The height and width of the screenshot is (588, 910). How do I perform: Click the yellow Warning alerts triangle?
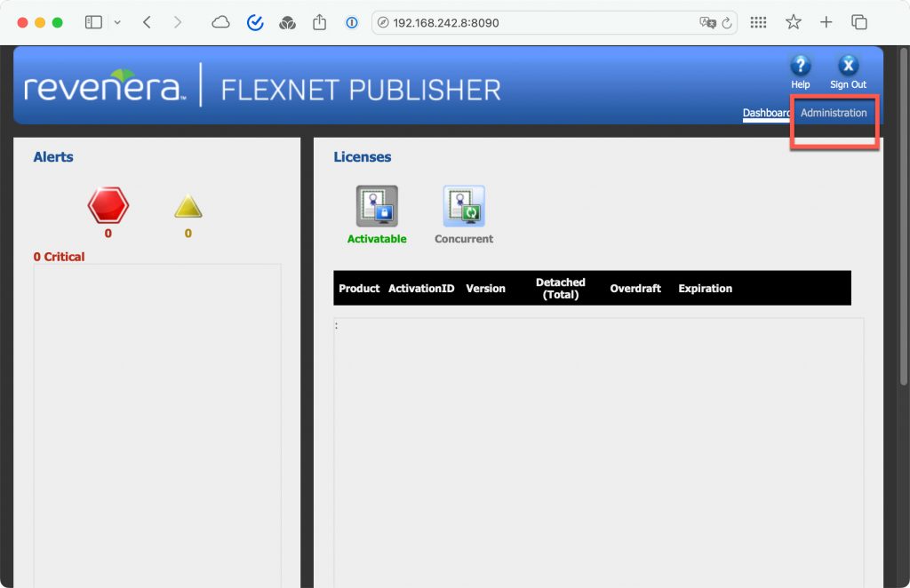(x=188, y=208)
